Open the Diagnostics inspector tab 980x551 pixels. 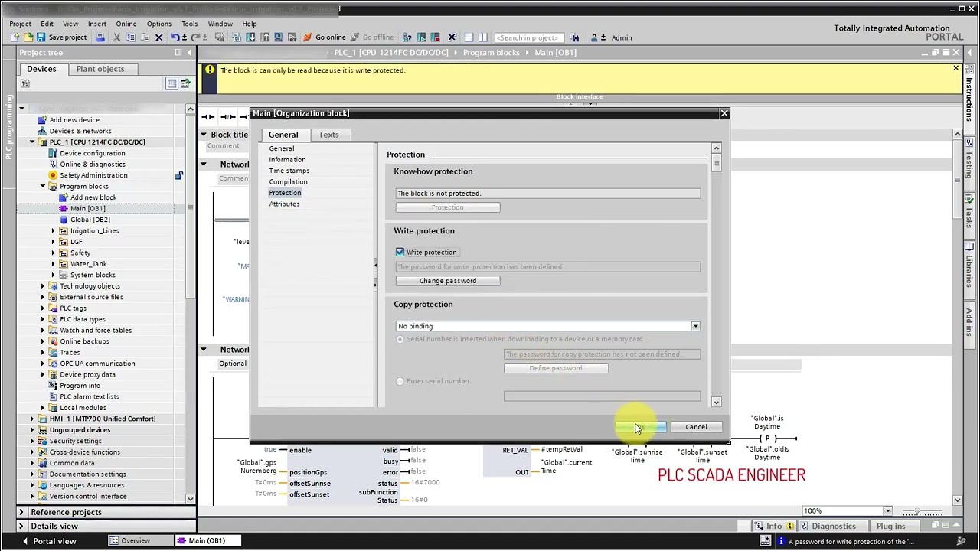pos(834,527)
